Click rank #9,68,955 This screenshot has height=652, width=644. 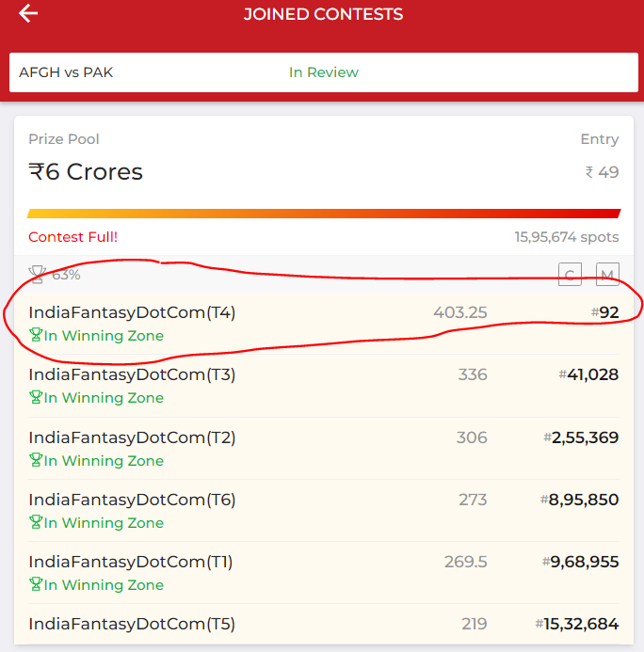coord(580,562)
